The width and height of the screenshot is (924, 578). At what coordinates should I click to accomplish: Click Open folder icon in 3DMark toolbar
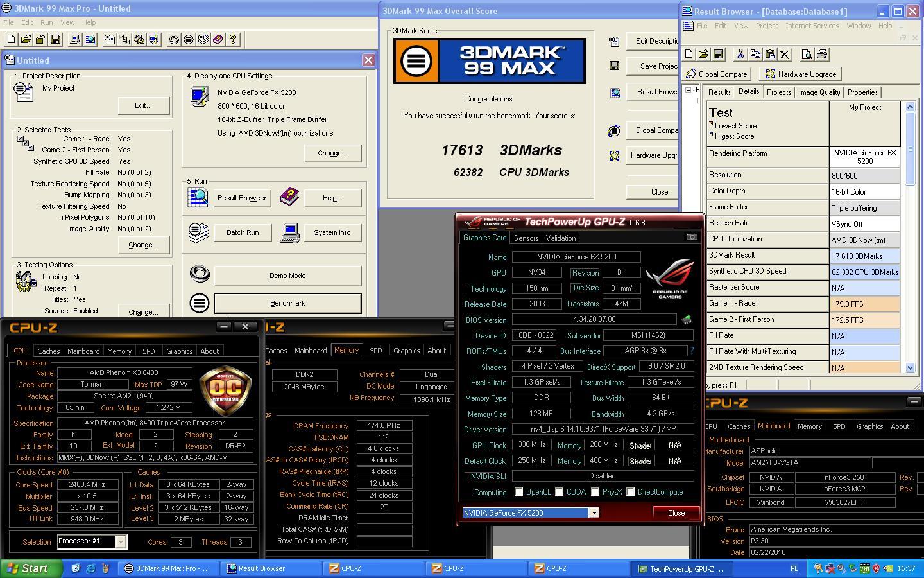coord(26,39)
